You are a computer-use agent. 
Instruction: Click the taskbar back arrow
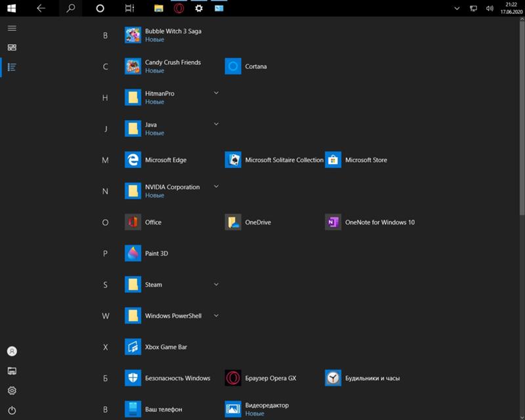pyautogui.click(x=41, y=8)
